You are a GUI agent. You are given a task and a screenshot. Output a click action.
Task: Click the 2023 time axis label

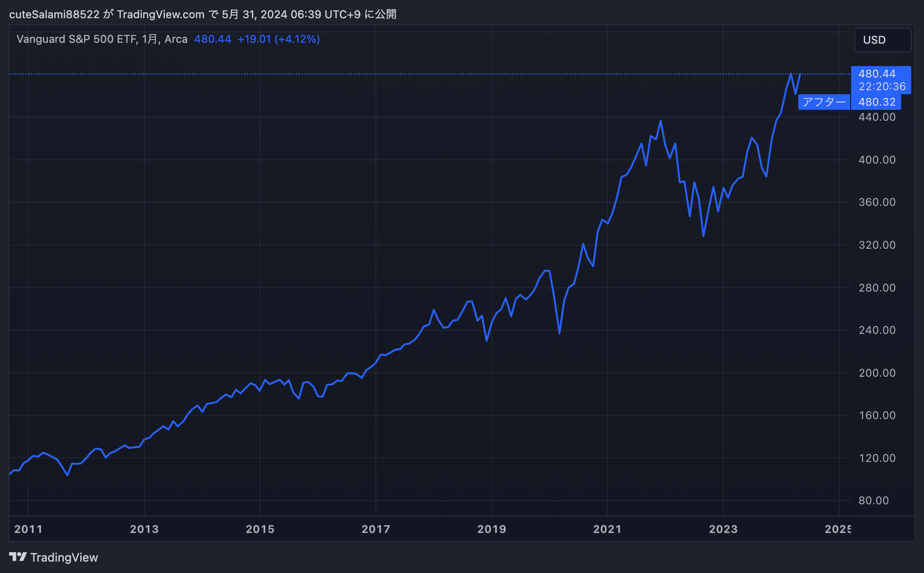[x=723, y=529]
